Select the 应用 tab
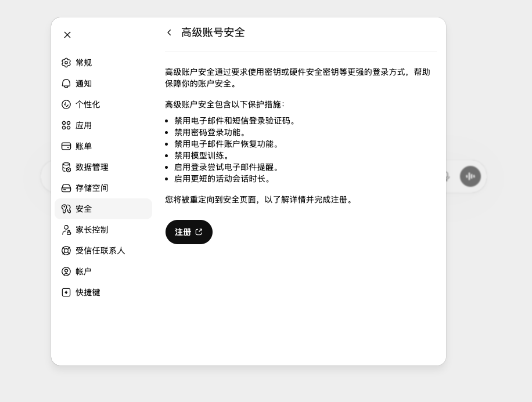This screenshot has height=402, width=532. [103, 125]
